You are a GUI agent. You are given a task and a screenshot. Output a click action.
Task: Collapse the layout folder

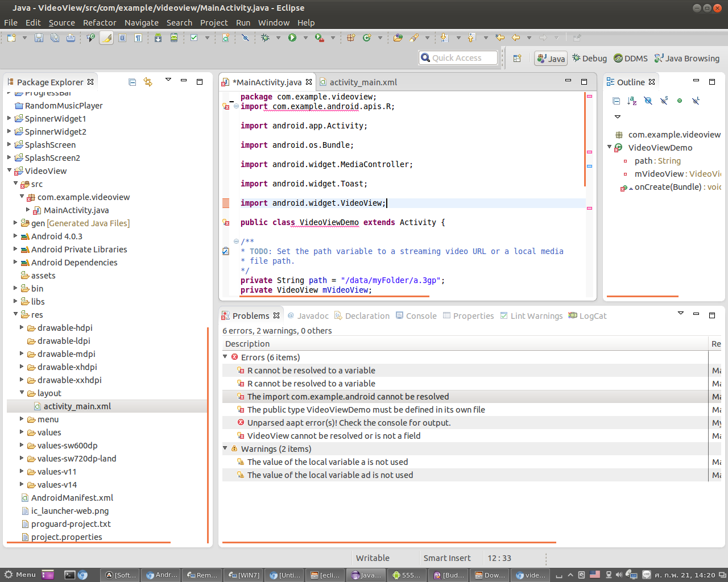tap(22, 392)
